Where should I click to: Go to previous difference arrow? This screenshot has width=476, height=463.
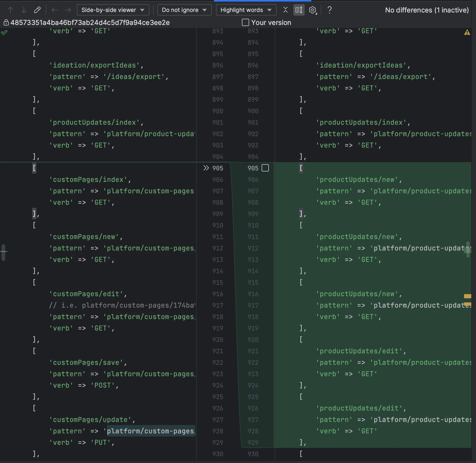pos(10,10)
